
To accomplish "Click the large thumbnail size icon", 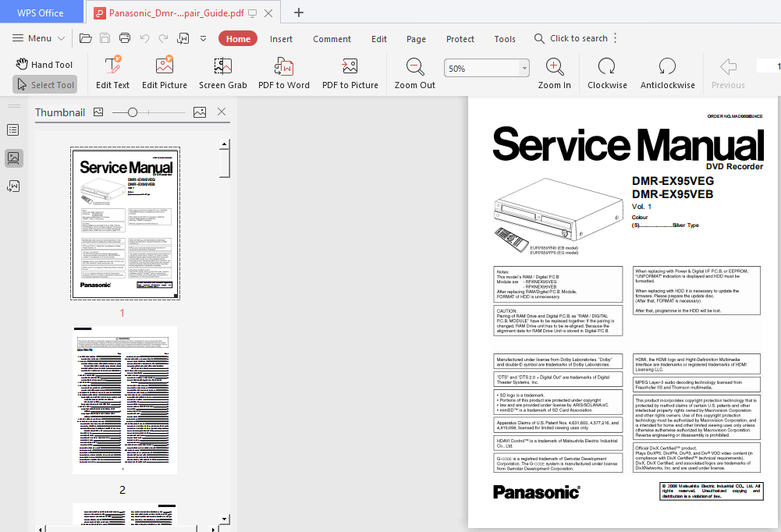I will coord(200,112).
